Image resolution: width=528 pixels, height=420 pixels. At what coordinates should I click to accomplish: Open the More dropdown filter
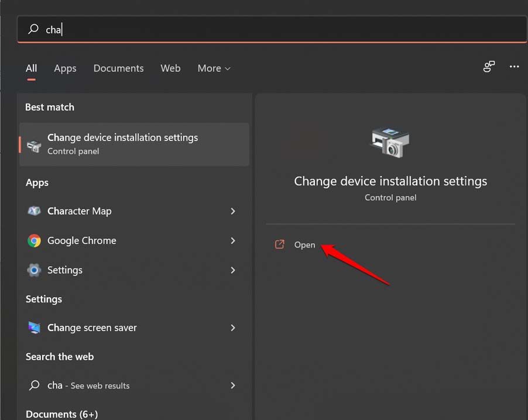(214, 68)
